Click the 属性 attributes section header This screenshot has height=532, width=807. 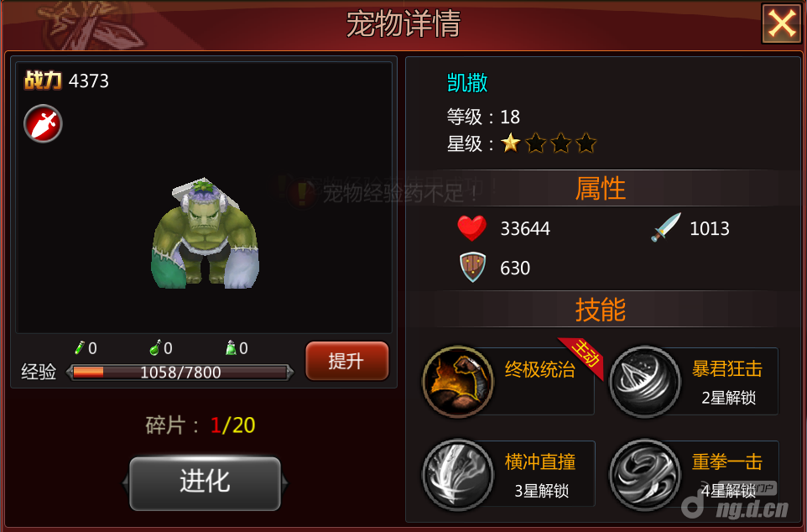click(600, 188)
